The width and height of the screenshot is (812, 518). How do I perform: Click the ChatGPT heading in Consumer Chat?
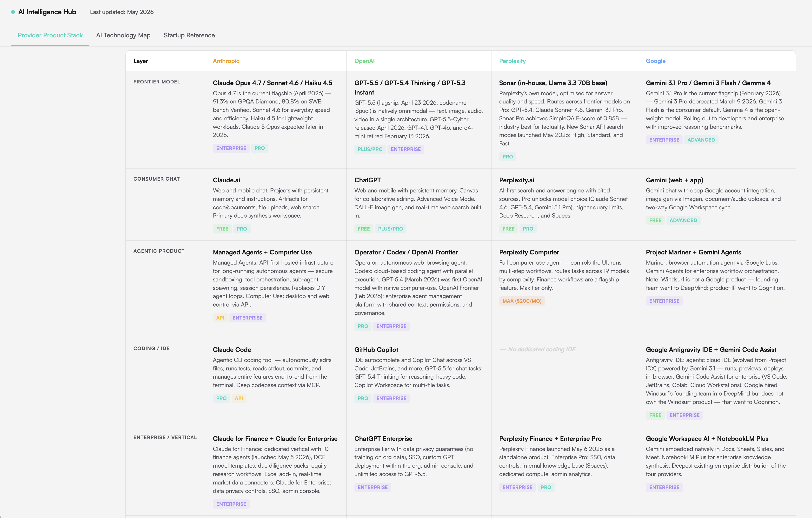coord(367,180)
